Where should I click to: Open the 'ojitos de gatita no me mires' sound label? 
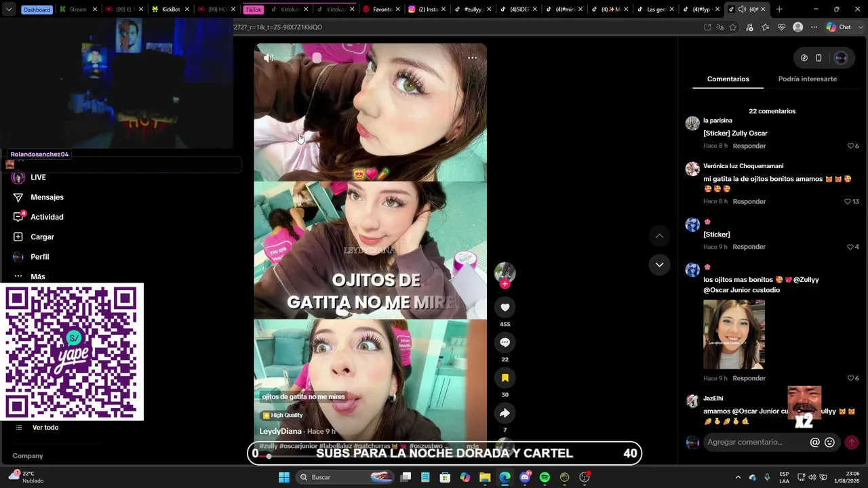click(303, 397)
